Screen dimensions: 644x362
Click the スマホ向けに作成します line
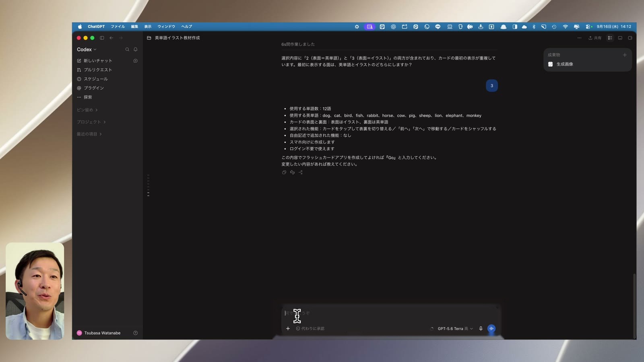coord(312,142)
